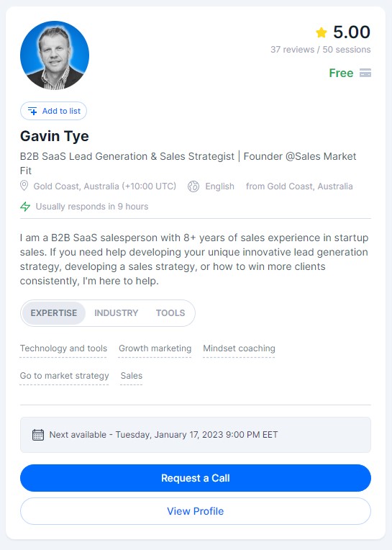Click the green lightning response icon
This screenshot has width=392, height=550.
click(25, 206)
